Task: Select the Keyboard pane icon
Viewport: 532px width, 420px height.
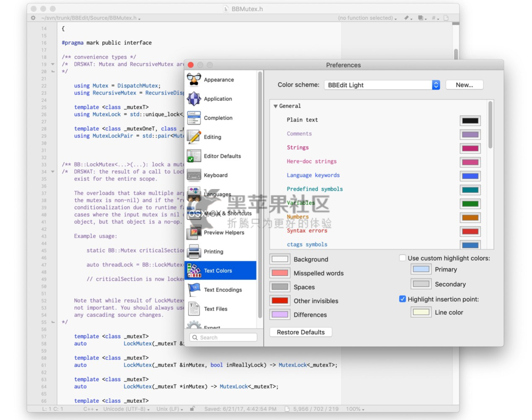Action: (194, 175)
